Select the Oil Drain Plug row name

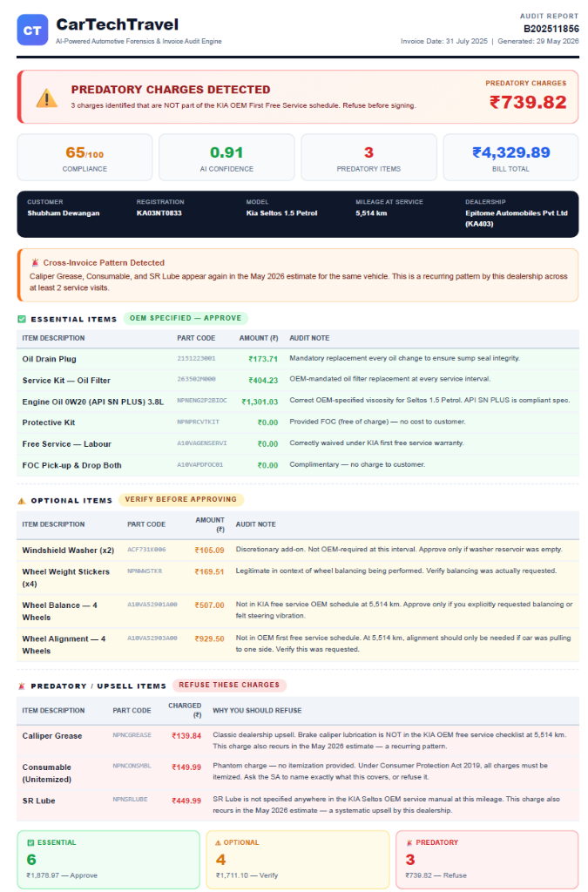point(49,359)
